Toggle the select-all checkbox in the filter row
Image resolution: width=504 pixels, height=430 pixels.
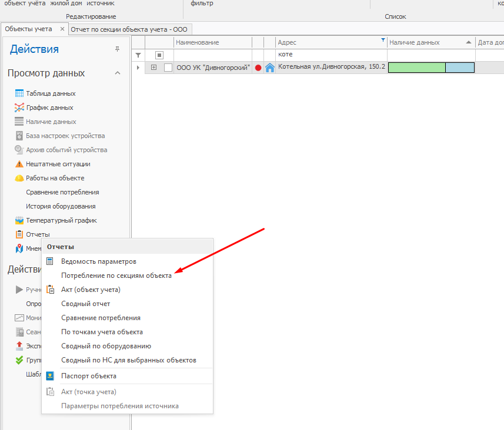(159, 55)
